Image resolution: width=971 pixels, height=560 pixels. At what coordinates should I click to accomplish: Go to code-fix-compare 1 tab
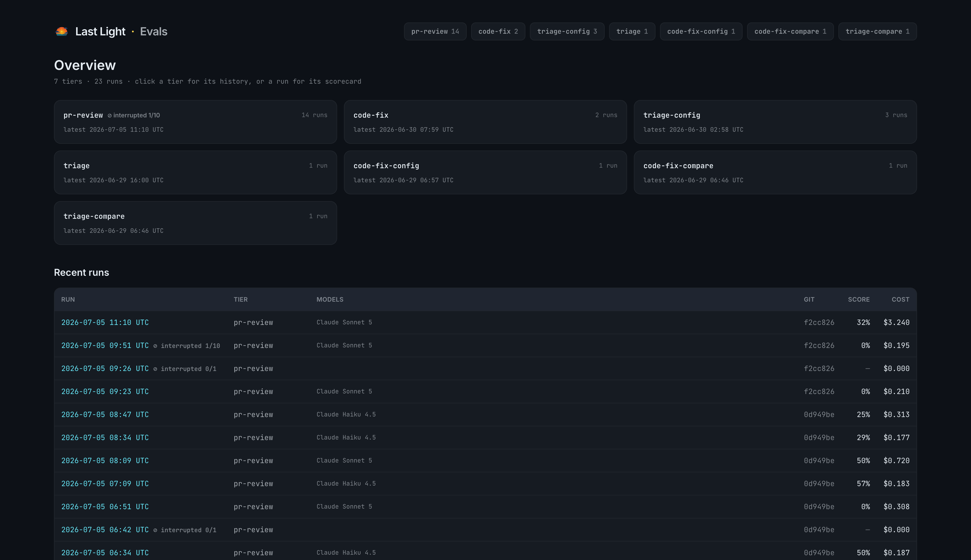coord(790,31)
